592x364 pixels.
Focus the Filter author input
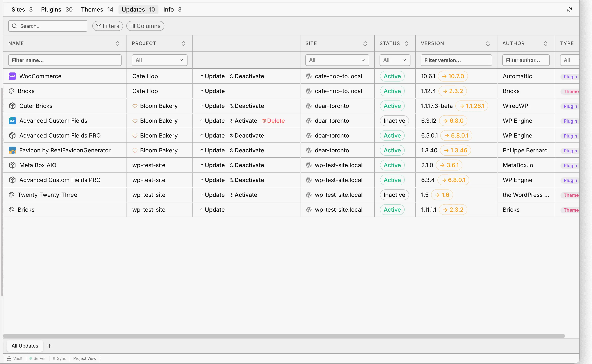(x=526, y=60)
